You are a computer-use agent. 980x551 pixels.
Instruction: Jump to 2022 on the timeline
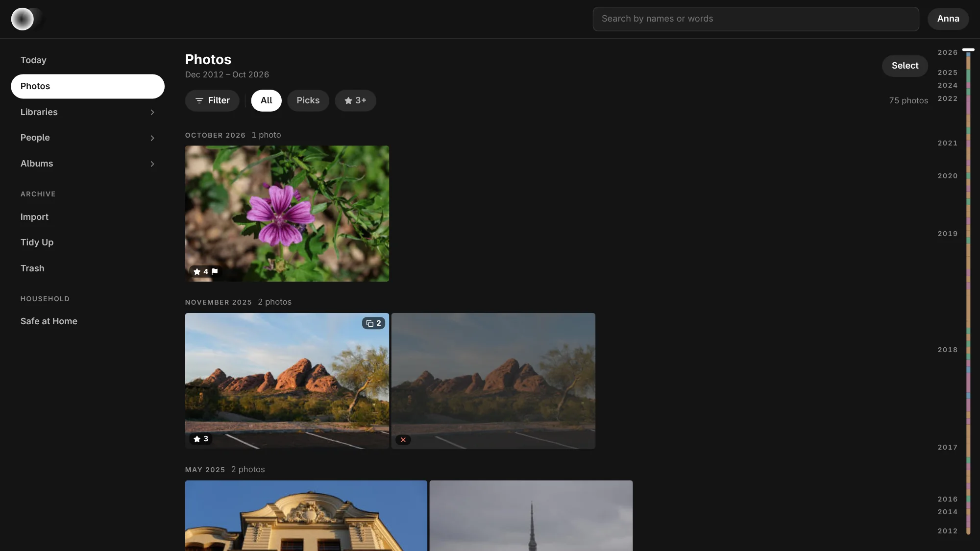[947, 98]
